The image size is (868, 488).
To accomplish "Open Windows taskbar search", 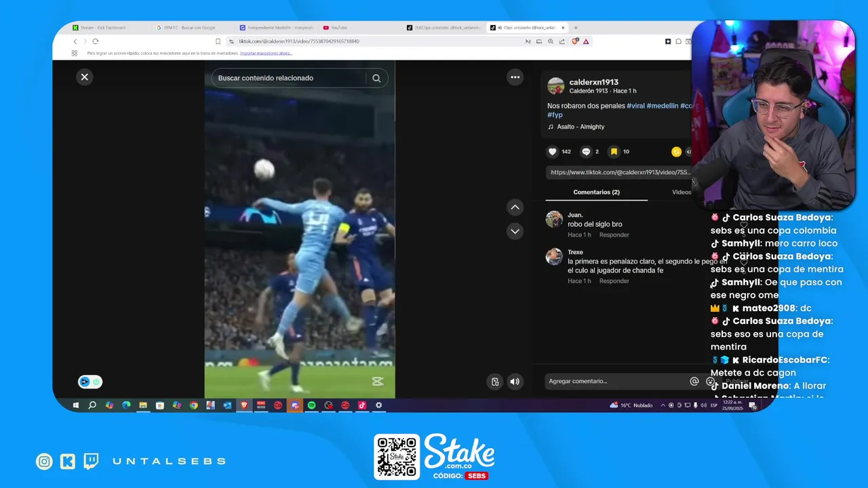I will (x=92, y=405).
